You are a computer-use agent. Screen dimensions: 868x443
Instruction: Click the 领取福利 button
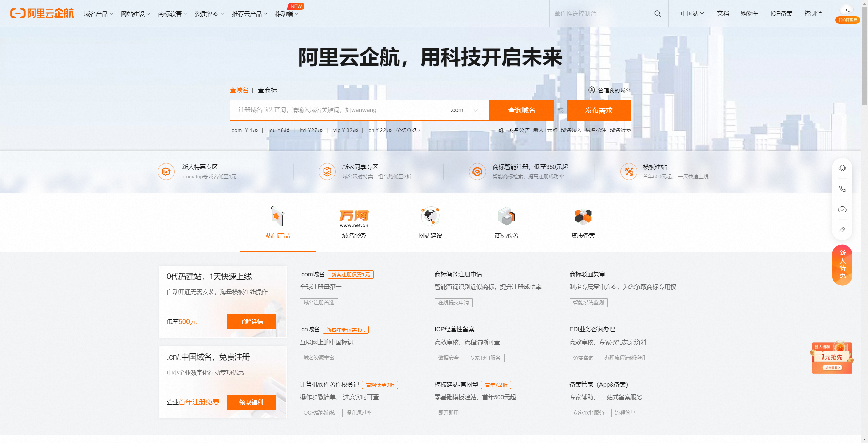251,402
